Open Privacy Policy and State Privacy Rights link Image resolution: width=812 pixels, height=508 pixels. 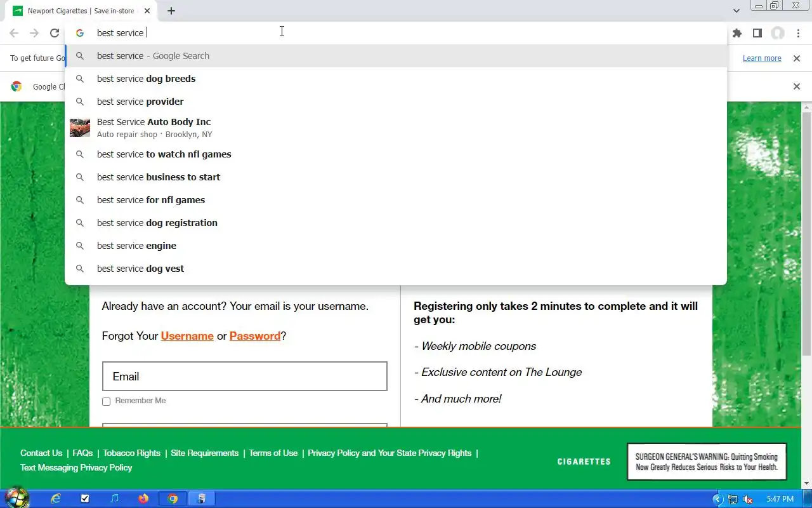390,453
